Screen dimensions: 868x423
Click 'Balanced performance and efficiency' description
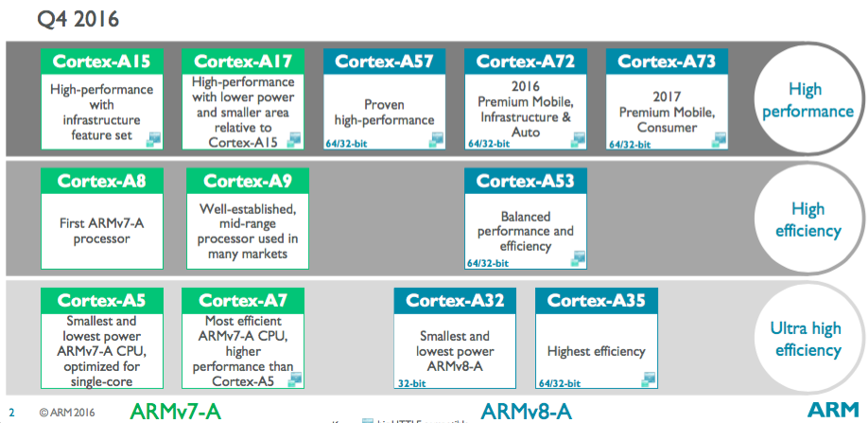point(526,231)
